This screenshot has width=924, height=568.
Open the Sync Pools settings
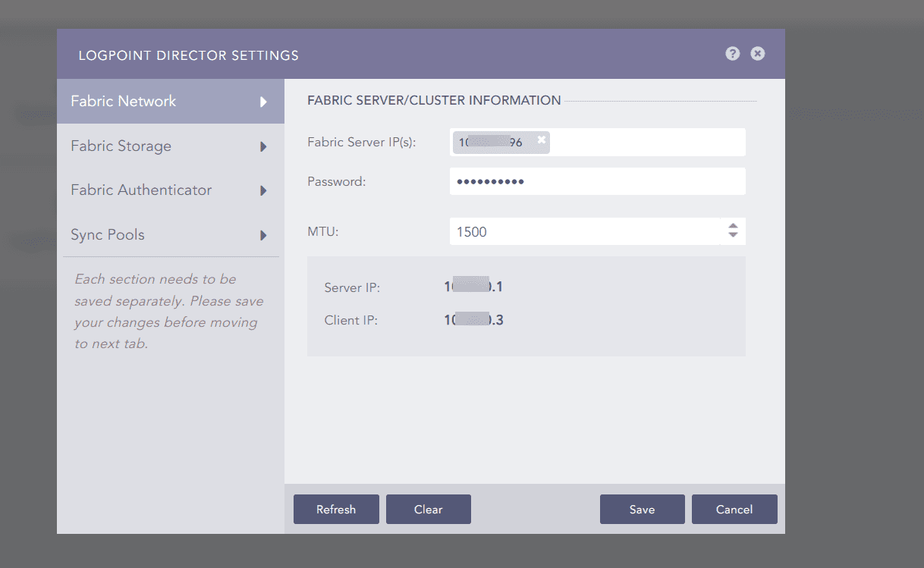click(108, 235)
